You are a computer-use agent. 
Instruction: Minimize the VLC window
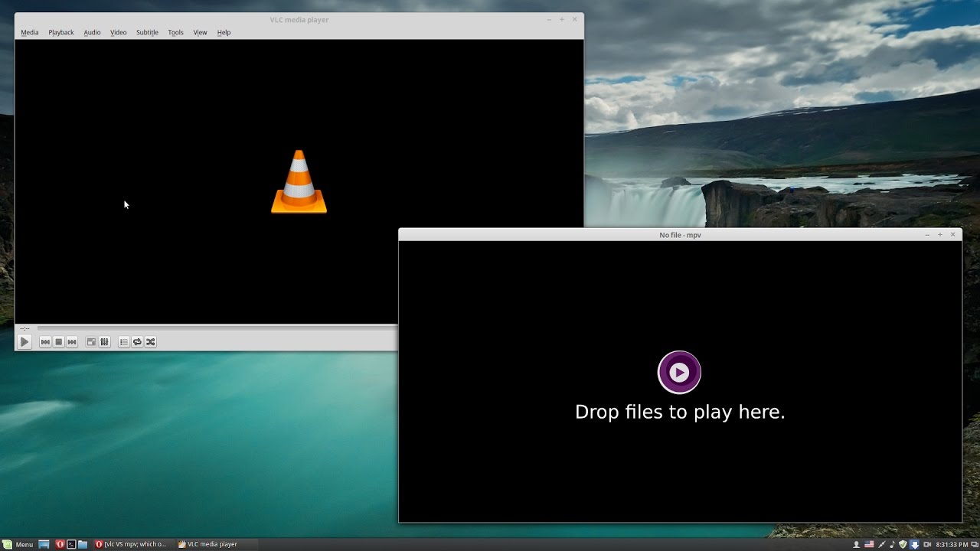[549, 20]
